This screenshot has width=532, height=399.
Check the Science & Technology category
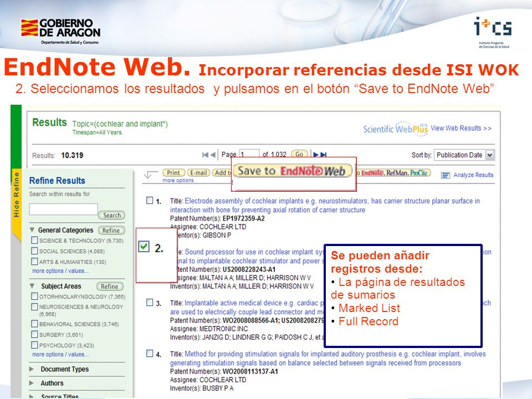[x=34, y=240]
